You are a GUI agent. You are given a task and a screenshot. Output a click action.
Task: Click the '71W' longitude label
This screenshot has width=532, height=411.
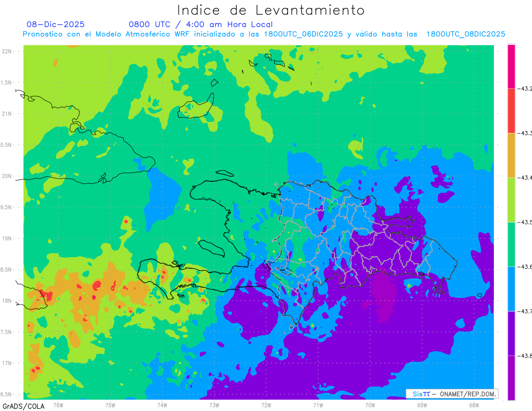point(318,405)
